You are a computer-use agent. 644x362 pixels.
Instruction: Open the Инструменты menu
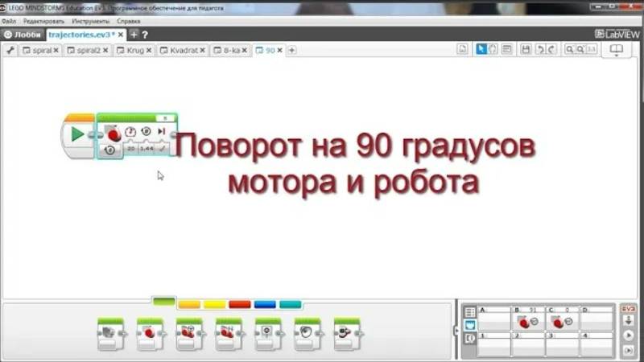[90, 21]
